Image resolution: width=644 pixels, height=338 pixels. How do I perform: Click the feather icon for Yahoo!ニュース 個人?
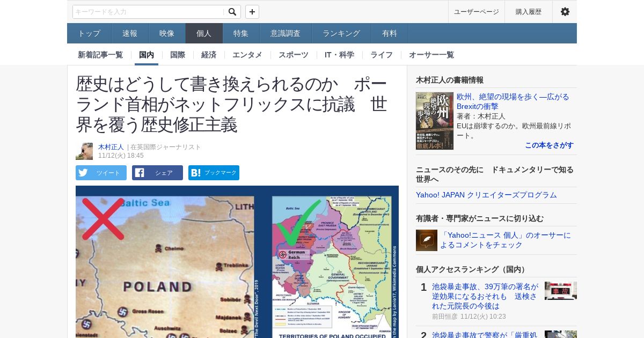coord(427,240)
